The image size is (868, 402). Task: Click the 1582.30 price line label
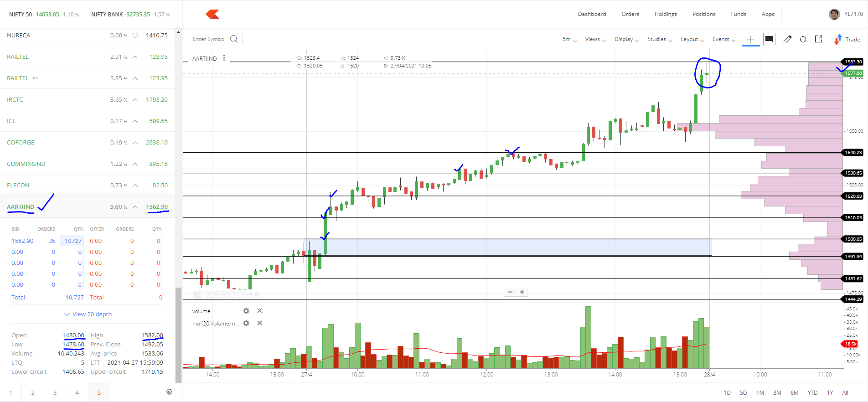(852, 62)
